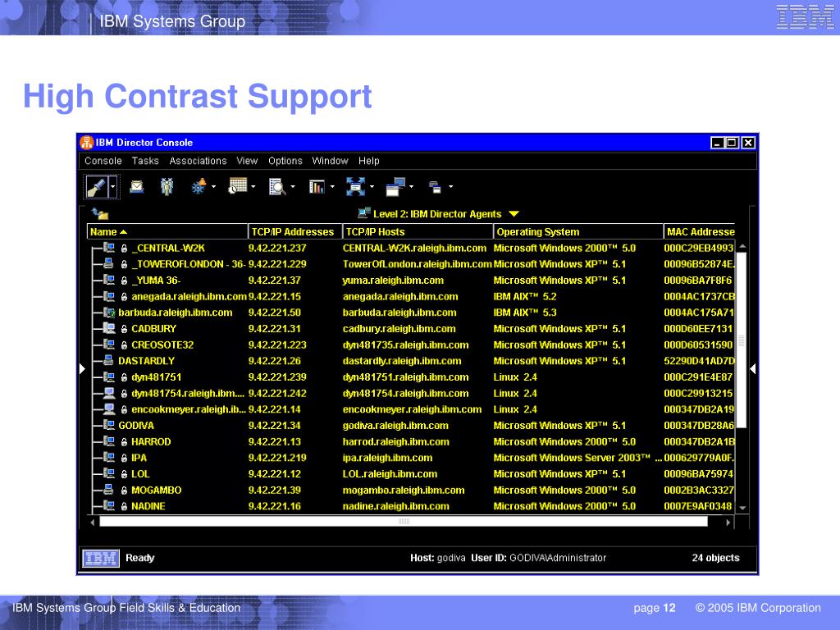
Task: Click the horizontal scrollbar right arrow
Action: click(728, 522)
